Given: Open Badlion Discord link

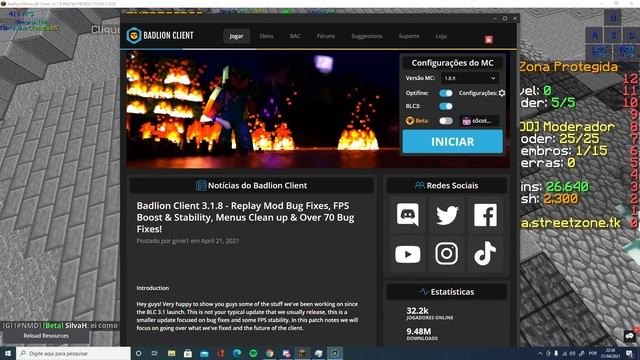Looking at the screenshot, I should [407, 214].
